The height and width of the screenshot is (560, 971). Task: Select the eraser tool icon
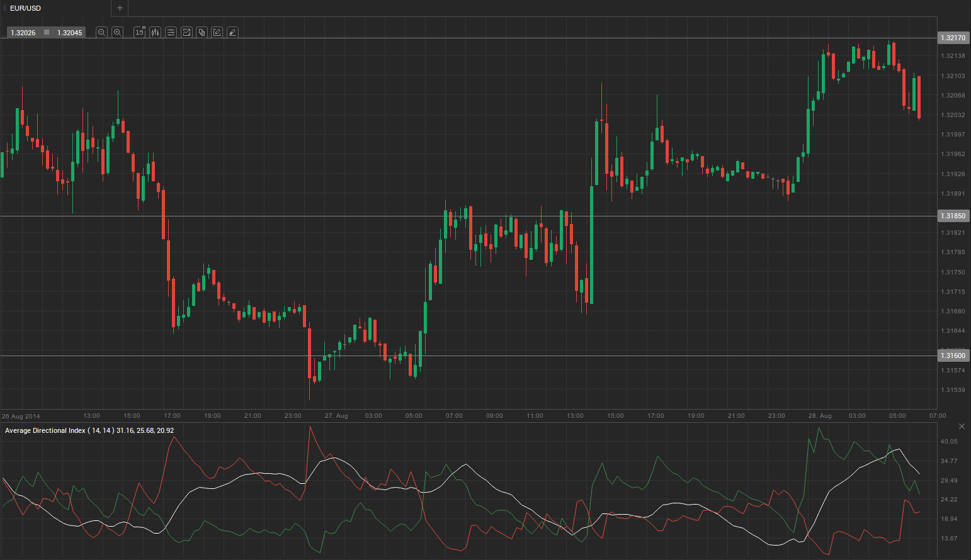232,32
